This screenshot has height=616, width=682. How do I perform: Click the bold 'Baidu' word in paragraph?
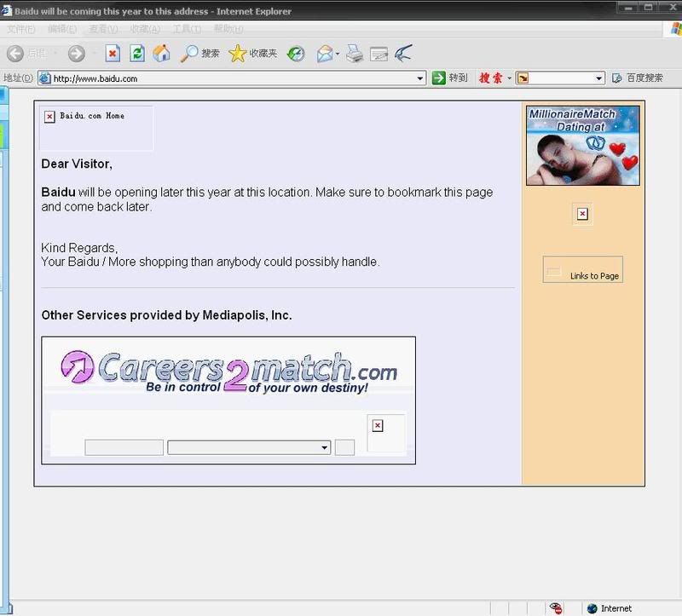[x=58, y=193]
